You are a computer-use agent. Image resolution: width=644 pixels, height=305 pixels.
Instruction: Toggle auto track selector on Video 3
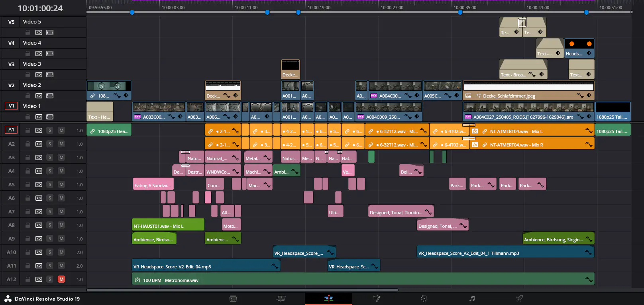(x=39, y=75)
